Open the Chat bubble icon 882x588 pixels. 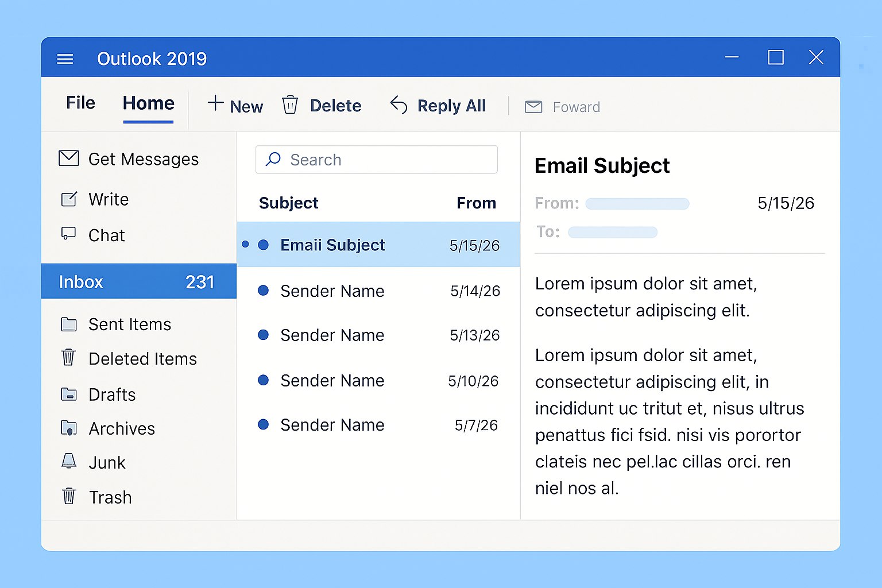click(68, 234)
